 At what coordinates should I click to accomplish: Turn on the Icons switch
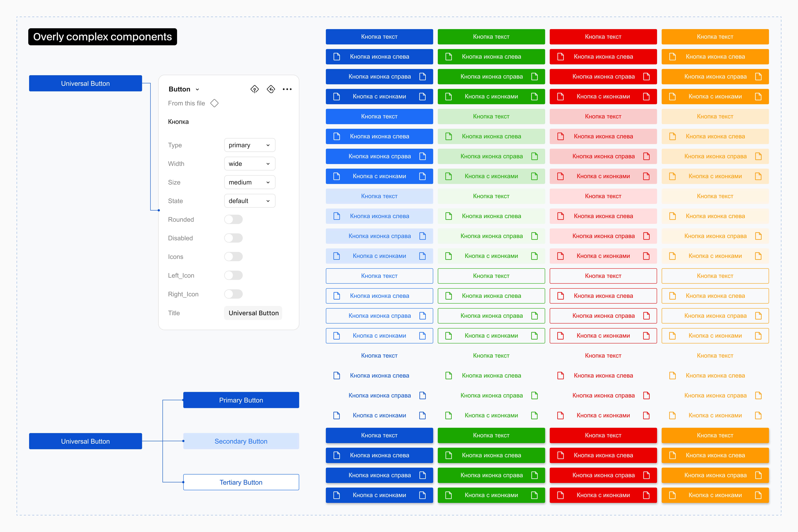coord(233,257)
